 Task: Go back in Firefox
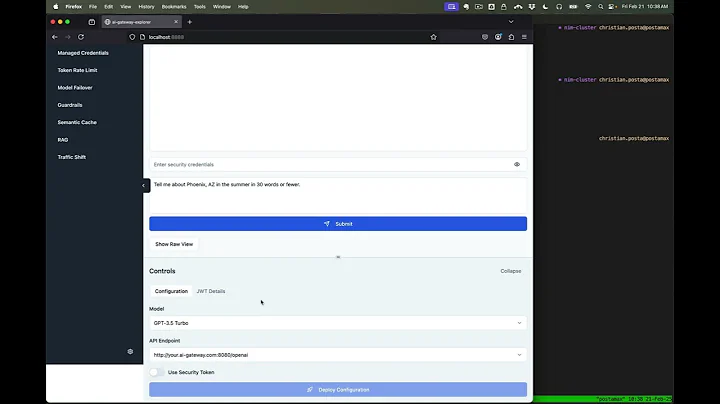(x=55, y=37)
